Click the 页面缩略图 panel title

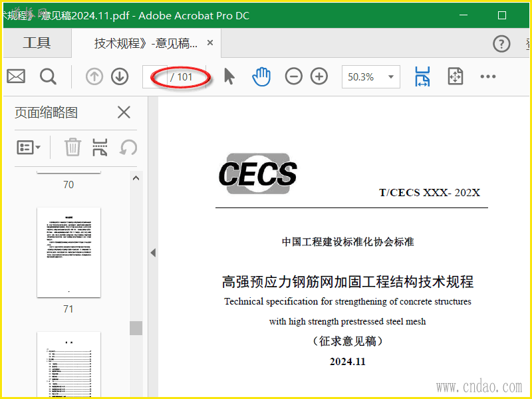point(46,112)
